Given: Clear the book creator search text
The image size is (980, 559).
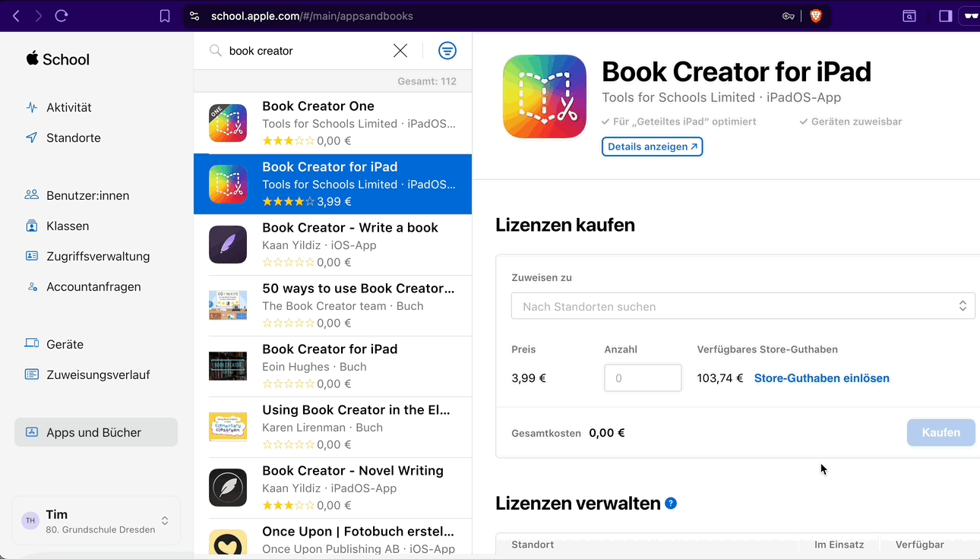Looking at the screenshot, I should tap(400, 51).
